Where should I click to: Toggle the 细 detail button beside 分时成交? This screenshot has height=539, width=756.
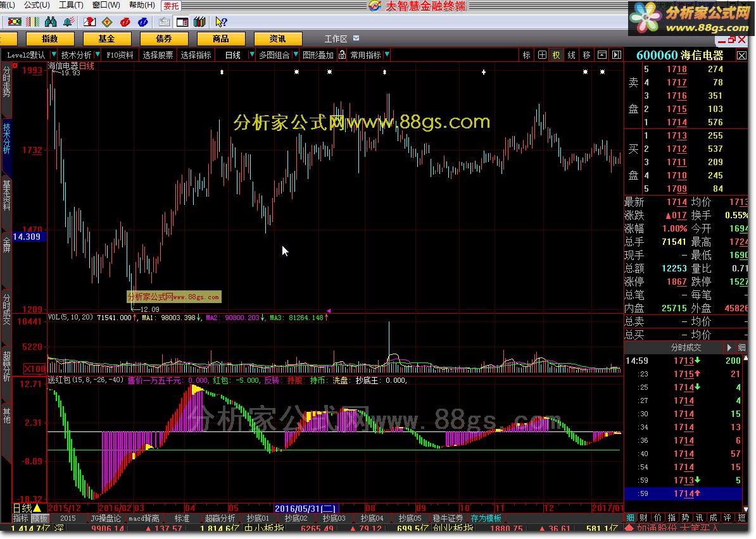pos(741,347)
